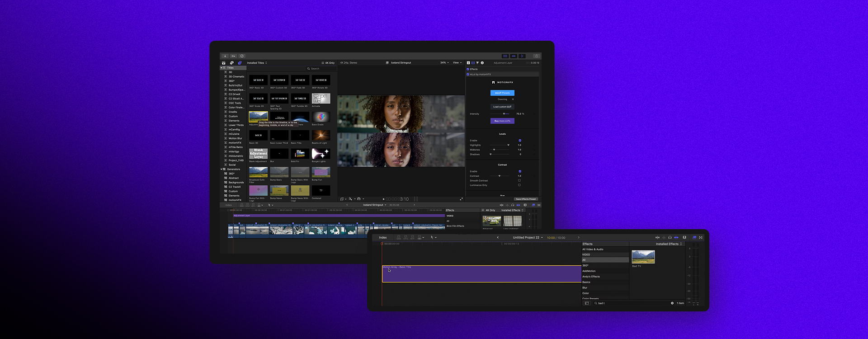Enable the Smooth Contrast checkbox
This screenshot has height=339, width=868.
pos(519,180)
